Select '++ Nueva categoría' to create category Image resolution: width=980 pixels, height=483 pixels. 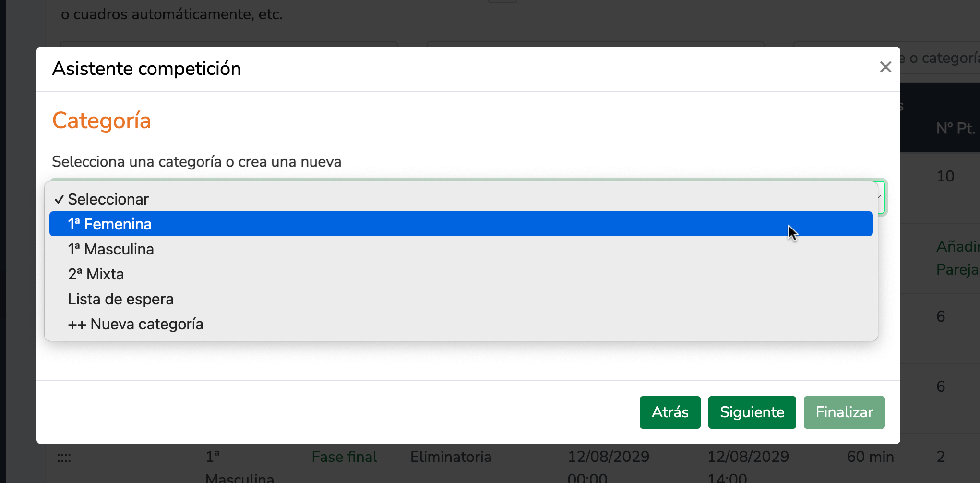click(135, 324)
